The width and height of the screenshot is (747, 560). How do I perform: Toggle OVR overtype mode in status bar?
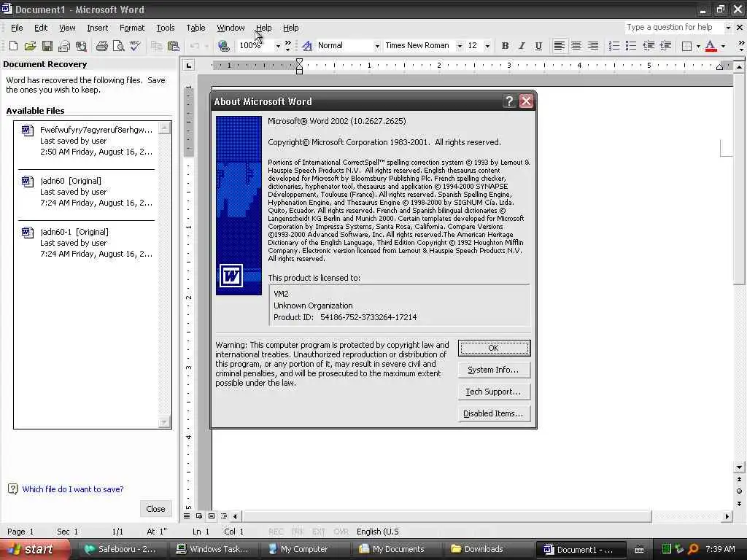pyautogui.click(x=341, y=532)
